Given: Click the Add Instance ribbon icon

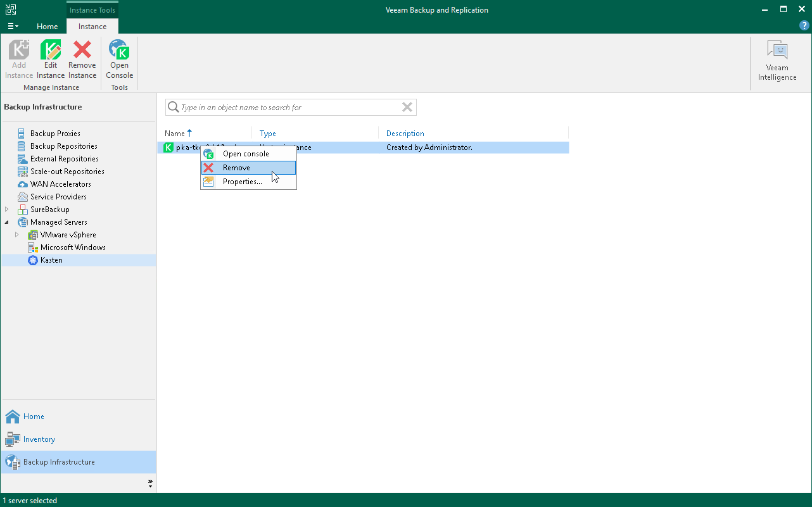Looking at the screenshot, I should click(x=19, y=59).
